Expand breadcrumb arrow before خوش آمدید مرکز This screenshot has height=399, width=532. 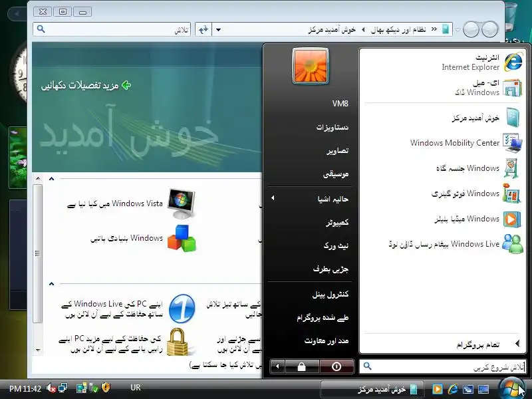click(x=363, y=29)
